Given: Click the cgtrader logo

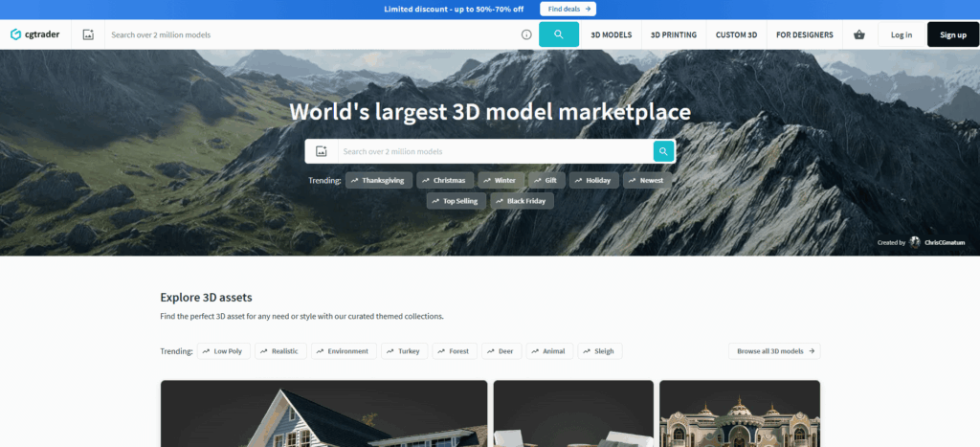Looking at the screenshot, I should [35, 34].
